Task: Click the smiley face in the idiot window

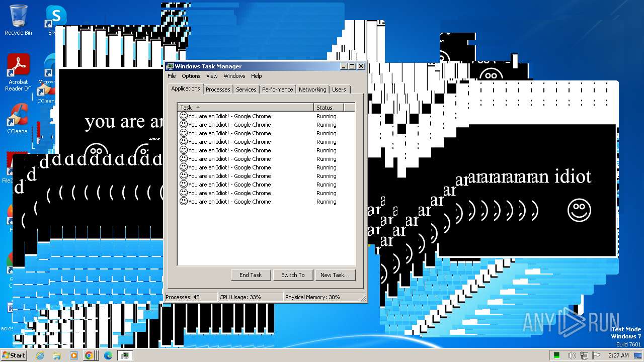Action: pyautogui.click(x=579, y=210)
